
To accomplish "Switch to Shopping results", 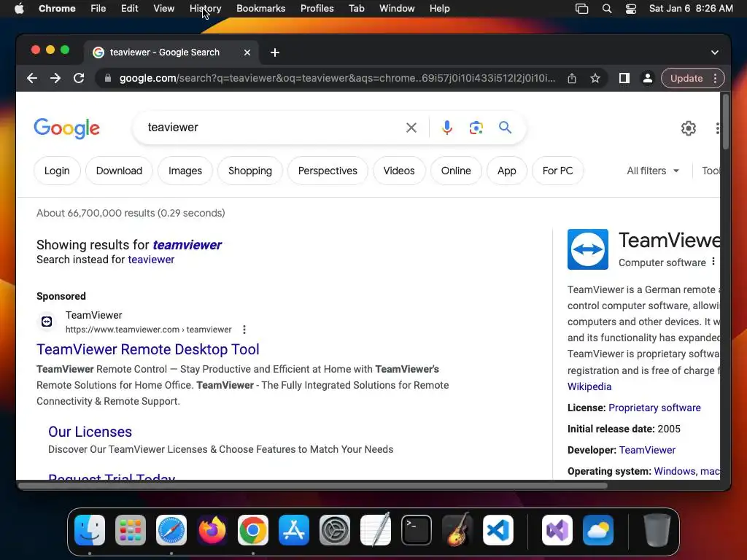I will (x=250, y=171).
